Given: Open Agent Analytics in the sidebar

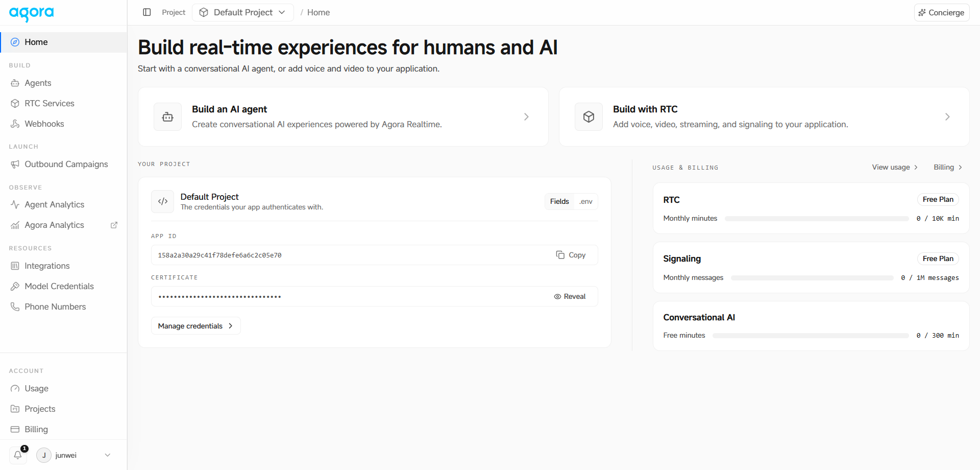Looking at the screenshot, I should click(x=63, y=205).
